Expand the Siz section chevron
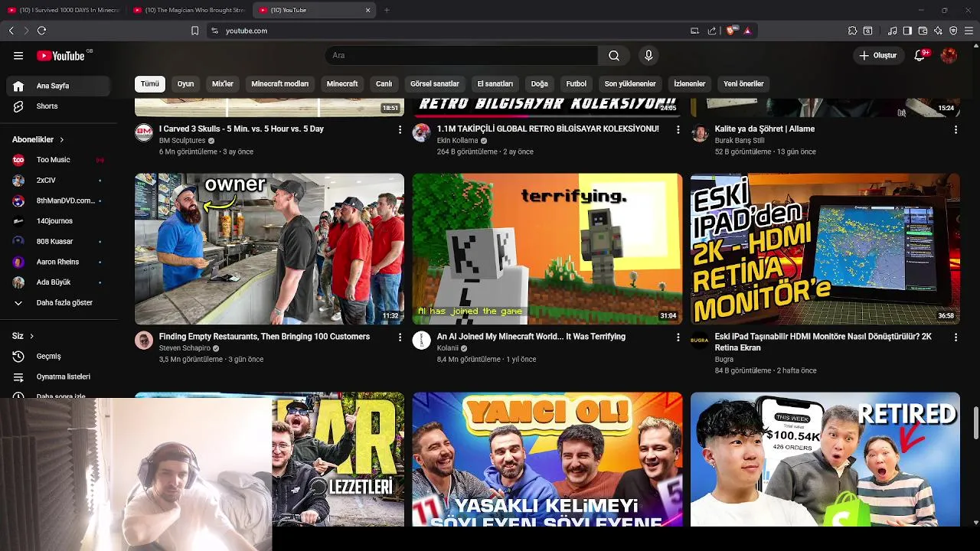 click(x=31, y=336)
